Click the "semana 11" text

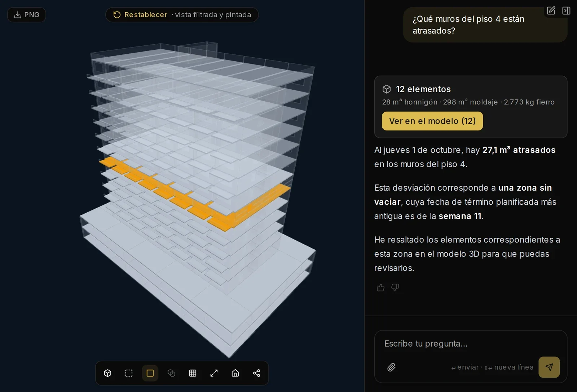click(460, 216)
